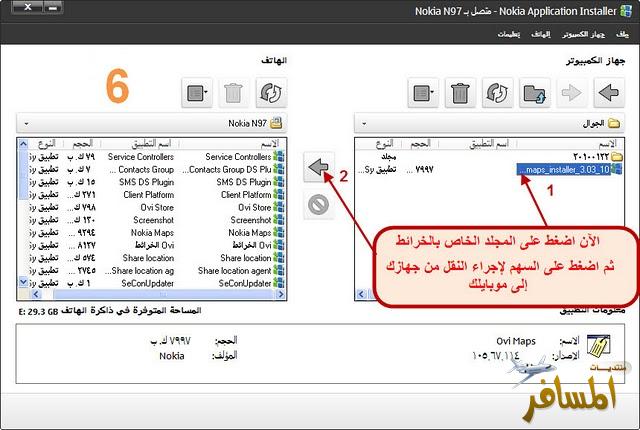The width and height of the screenshot is (640, 430).
Task: Click install arrow to transfer to phone
Action: click(319, 167)
